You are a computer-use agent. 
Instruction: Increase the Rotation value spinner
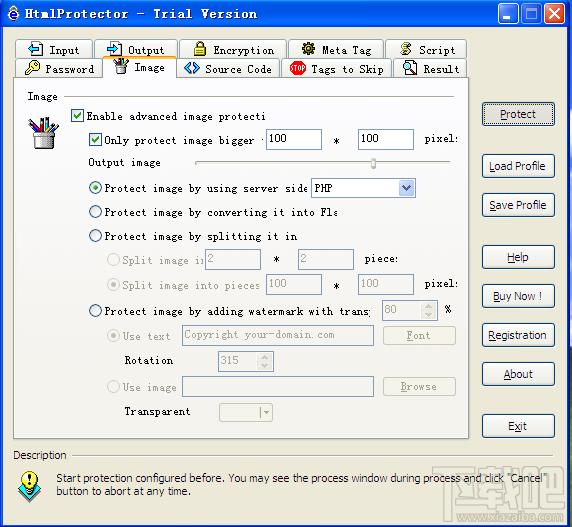coord(265,357)
